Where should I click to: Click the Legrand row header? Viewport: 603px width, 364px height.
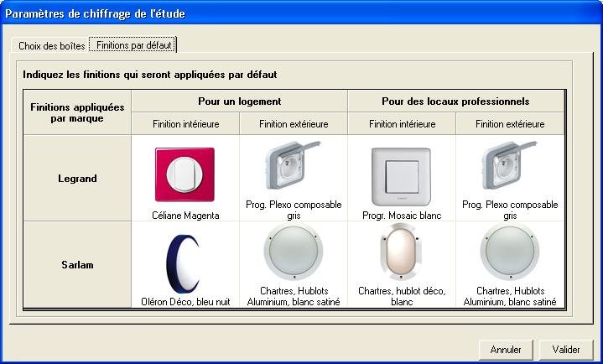[77, 178]
